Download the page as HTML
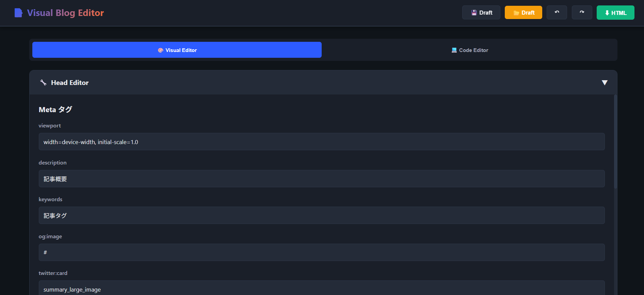The width and height of the screenshot is (644, 295). (x=615, y=13)
